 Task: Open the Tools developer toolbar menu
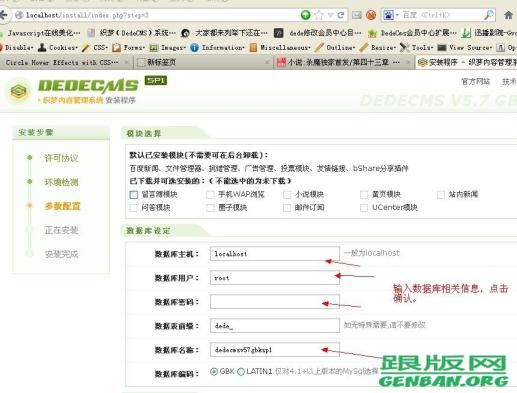(417, 48)
